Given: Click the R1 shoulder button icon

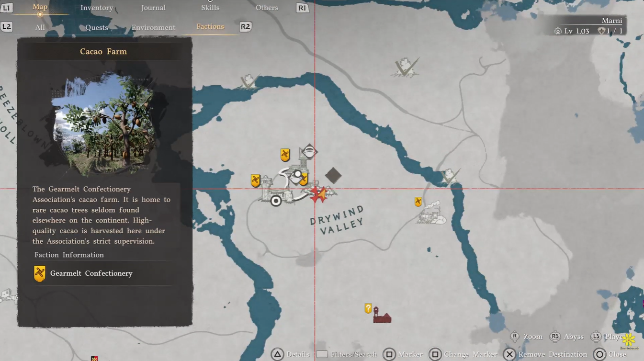Looking at the screenshot, I should [x=302, y=8].
